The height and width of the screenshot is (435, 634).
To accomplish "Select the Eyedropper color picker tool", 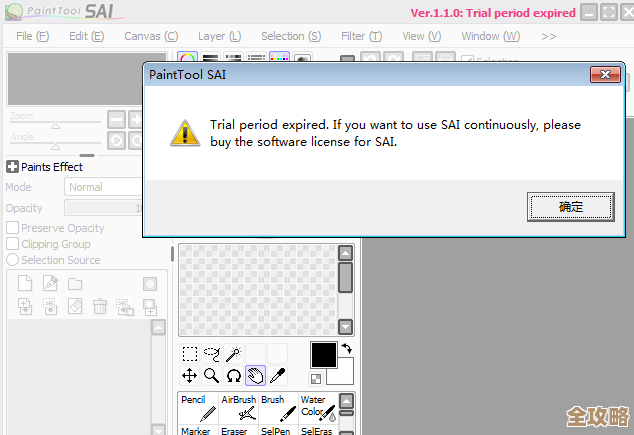I will 278,376.
